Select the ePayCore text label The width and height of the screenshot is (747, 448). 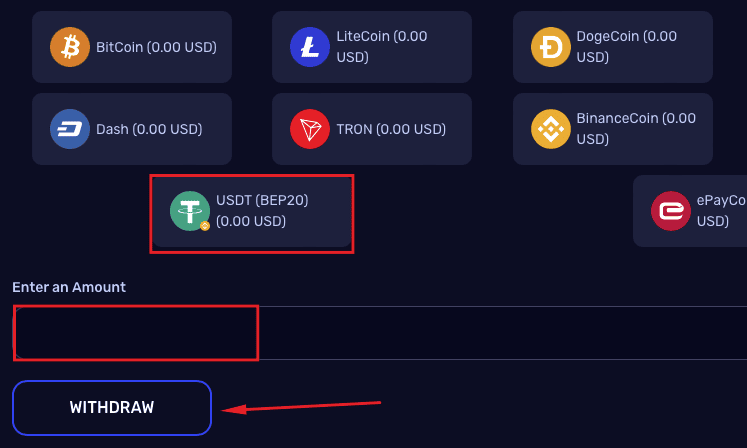[x=721, y=211]
